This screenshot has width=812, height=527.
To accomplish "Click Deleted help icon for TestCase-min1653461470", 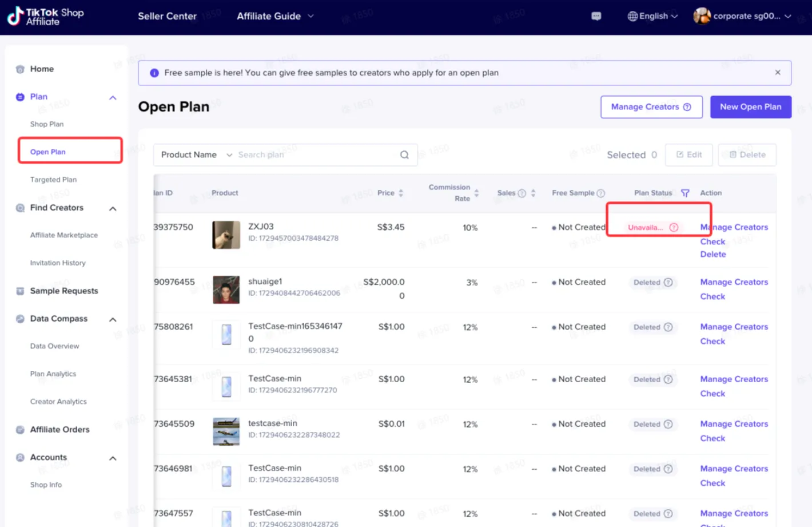I will (x=668, y=327).
